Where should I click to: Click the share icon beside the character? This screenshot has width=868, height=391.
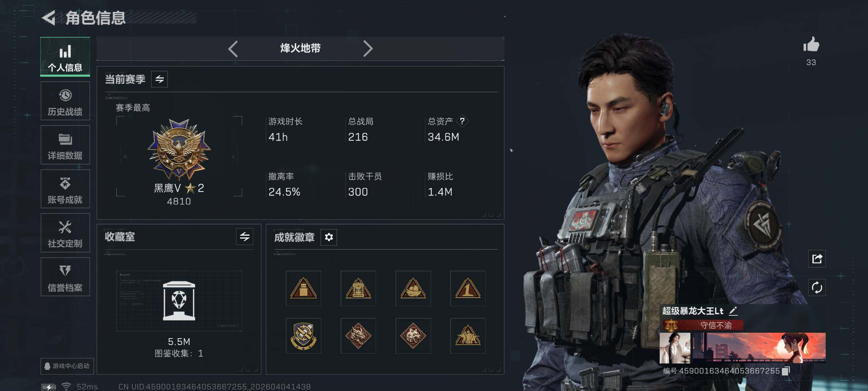pos(817,258)
